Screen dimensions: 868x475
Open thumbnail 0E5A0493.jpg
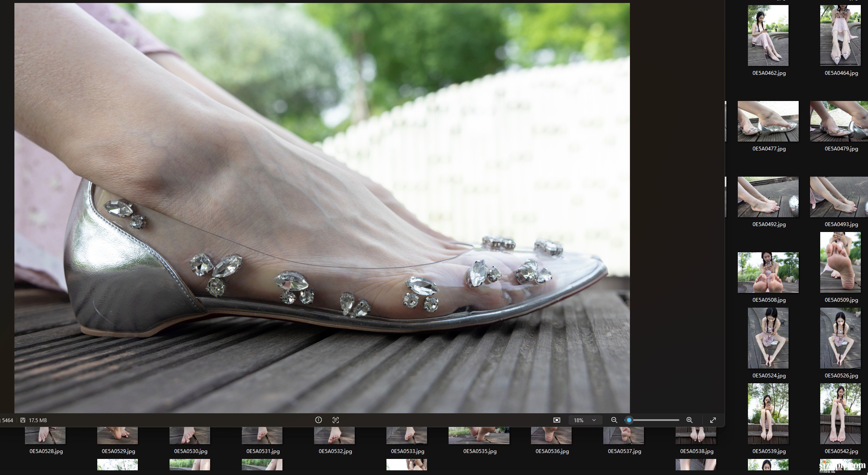click(839, 197)
